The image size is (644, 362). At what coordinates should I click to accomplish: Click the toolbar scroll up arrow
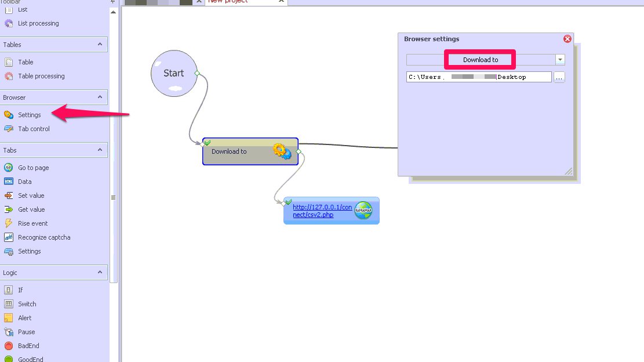(114, 12)
